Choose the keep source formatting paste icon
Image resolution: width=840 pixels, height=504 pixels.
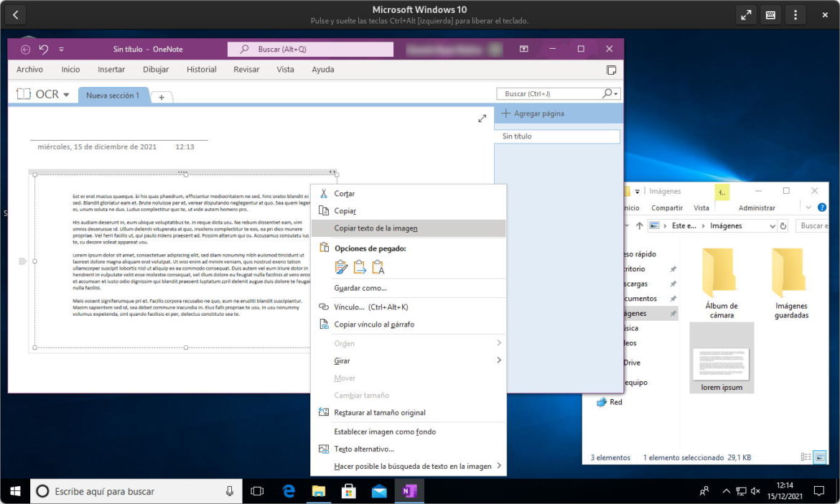click(341, 266)
